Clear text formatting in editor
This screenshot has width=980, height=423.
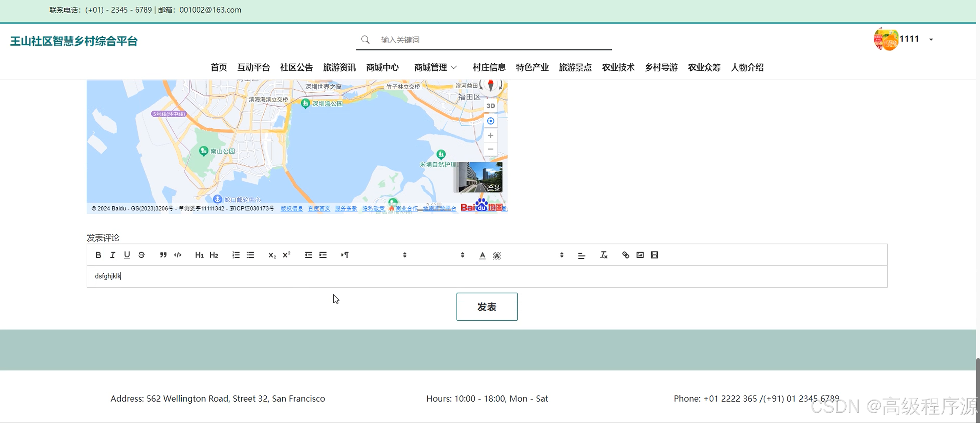[x=604, y=255]
